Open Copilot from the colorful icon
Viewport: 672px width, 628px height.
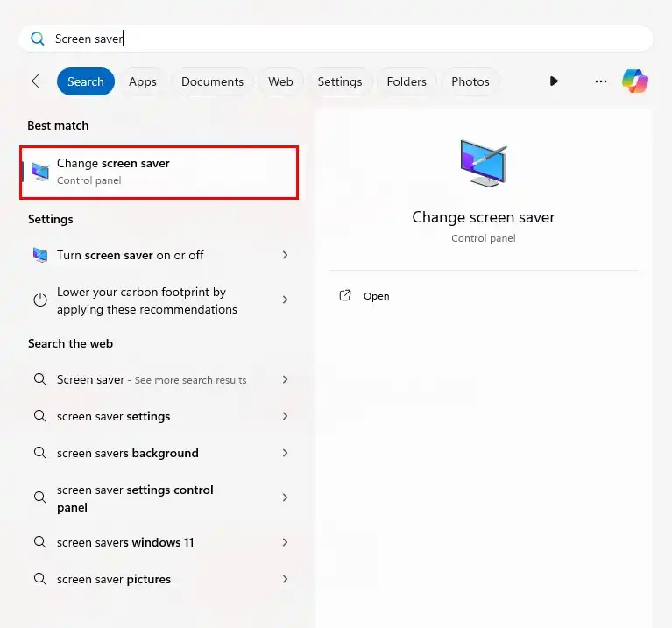635,81
